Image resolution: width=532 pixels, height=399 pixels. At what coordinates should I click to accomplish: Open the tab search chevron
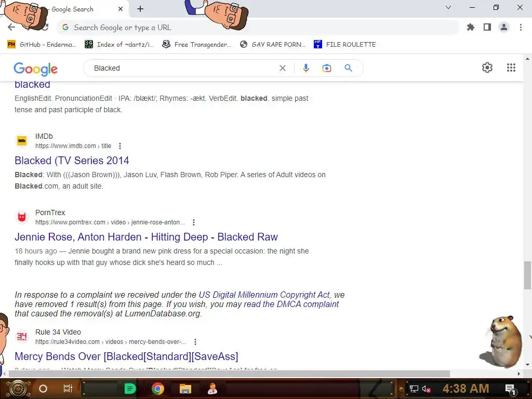[448, 7]
